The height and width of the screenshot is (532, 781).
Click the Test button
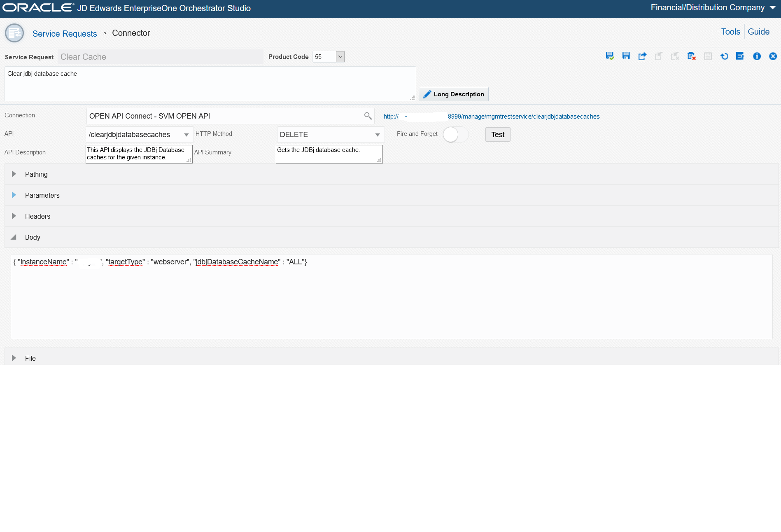click(x=498, y=135)
